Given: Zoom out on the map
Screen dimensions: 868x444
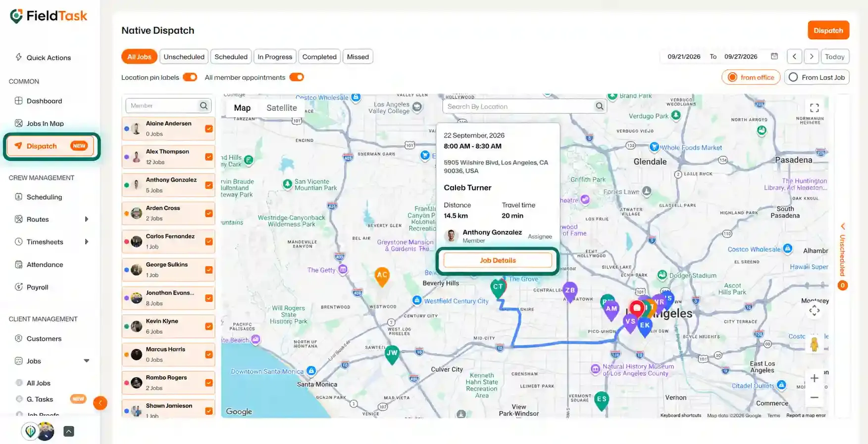Looking at the screenshot, I should coord(814,397).
